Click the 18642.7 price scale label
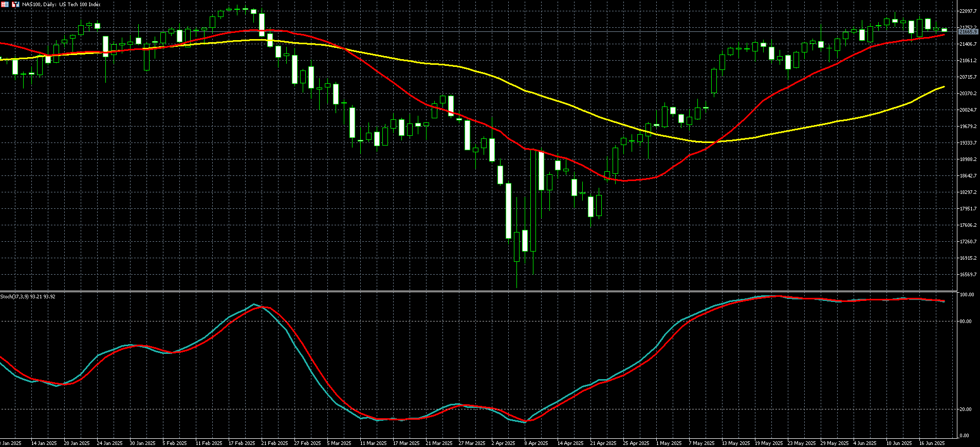Image resolution: width=980 pixels, height=447 pixels. [x=968, y=175]
